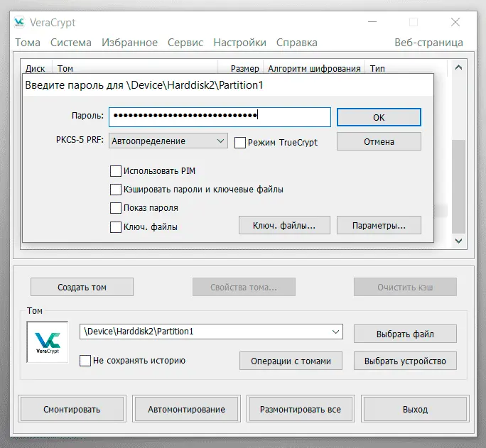Click the Алгоритм шифрования column header

tap(314, 68)
